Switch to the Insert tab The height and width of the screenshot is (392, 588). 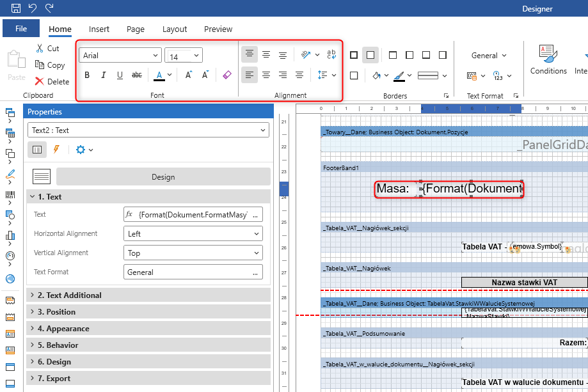click(x=99, y=29)
